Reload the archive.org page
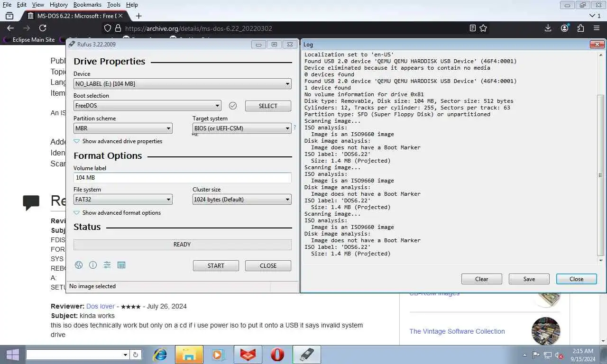This screenshot has height=364, width=607. 43,28
